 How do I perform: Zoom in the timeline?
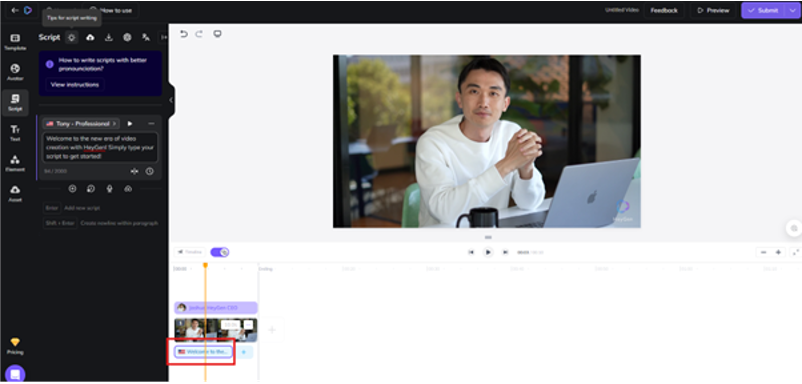[x=778, y=252]
